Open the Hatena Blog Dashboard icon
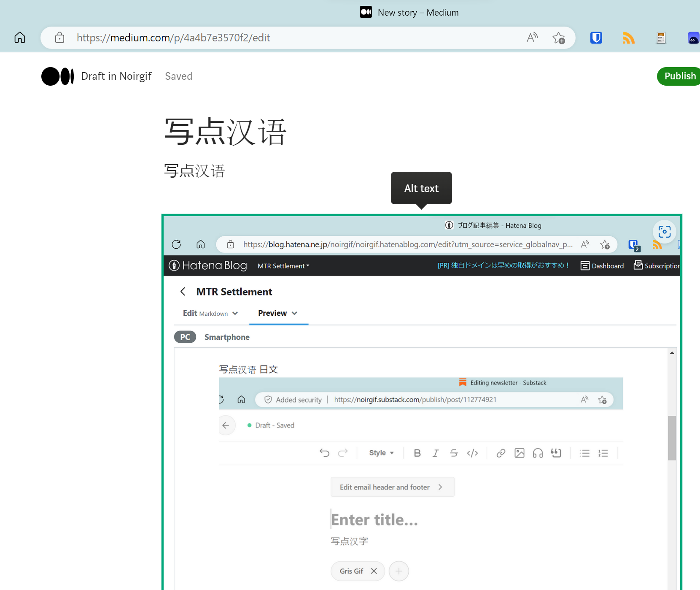This screenshot has width=700, height=590. (x=586, y=265)
